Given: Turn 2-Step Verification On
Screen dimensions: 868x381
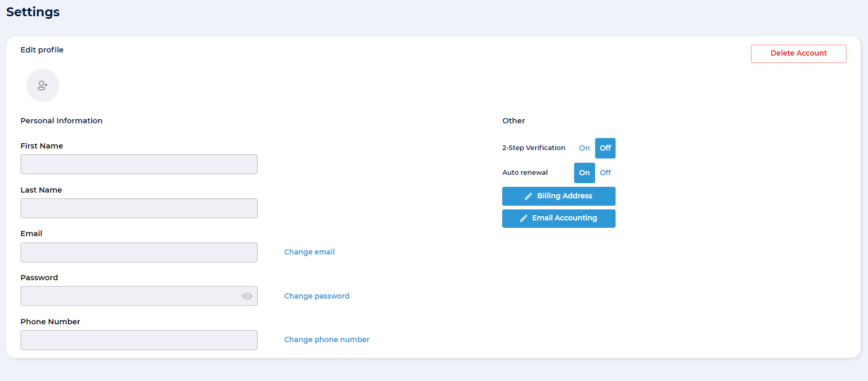Looking at the screenshot, I should pos(584,149).
